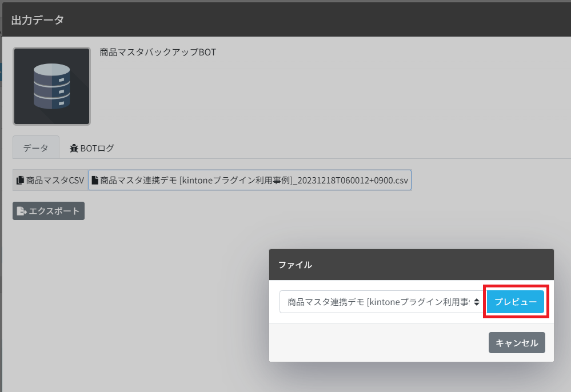Click the copy icon next to 商品マスタCSV
571x392 pixels.
[x=21, y=180]
